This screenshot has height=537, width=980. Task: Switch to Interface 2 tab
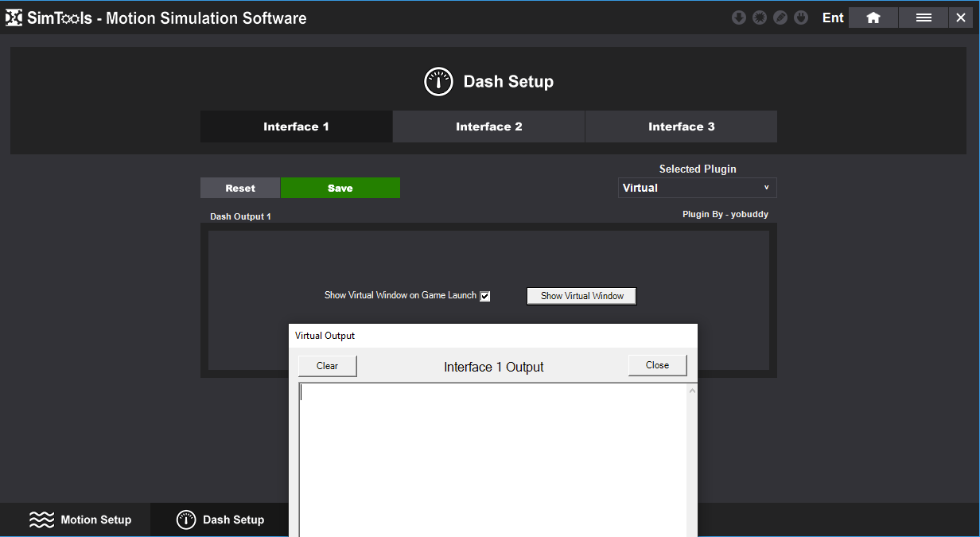[x=488, y=126]
